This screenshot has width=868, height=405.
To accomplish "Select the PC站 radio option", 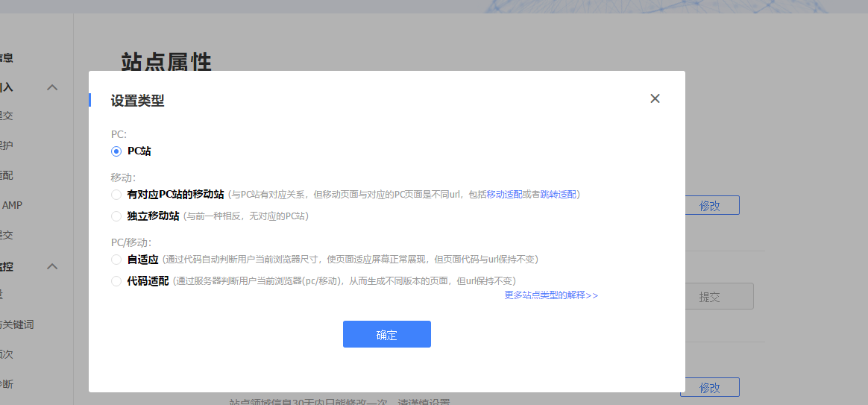I will 116,151.
